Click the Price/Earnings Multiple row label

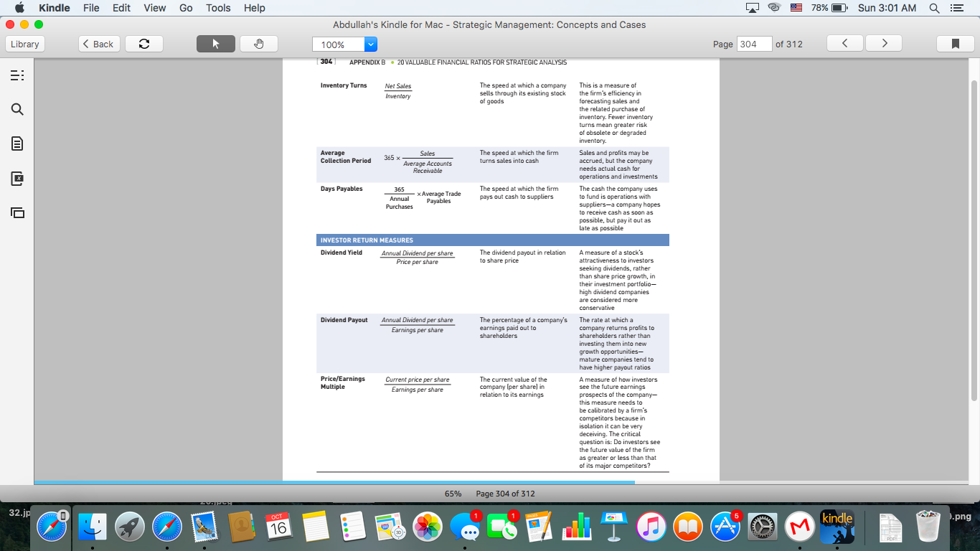[x=343, y=383]
